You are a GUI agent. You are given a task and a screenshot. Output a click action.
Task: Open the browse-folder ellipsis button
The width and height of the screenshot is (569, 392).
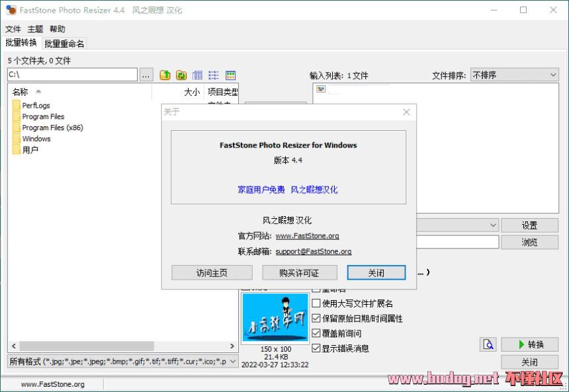[146, 75]
